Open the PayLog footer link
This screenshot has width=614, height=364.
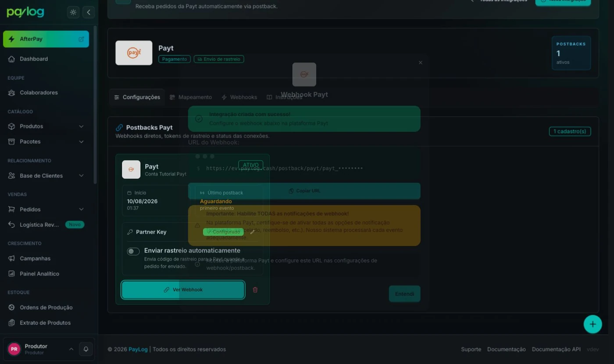click(138, 349)
